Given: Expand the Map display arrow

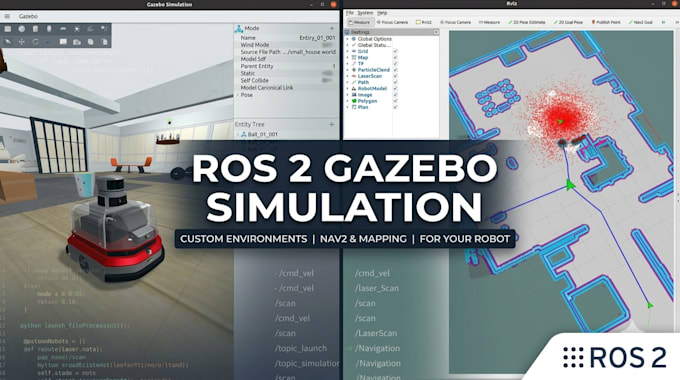Looking at the screenshot, I should click(x=347, y=57).
